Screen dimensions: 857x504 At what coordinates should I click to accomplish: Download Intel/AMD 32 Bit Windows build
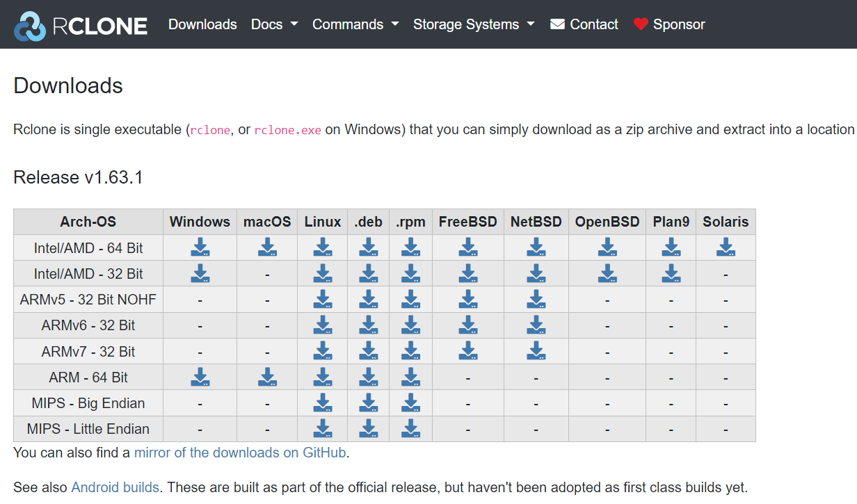pos(200,273)
